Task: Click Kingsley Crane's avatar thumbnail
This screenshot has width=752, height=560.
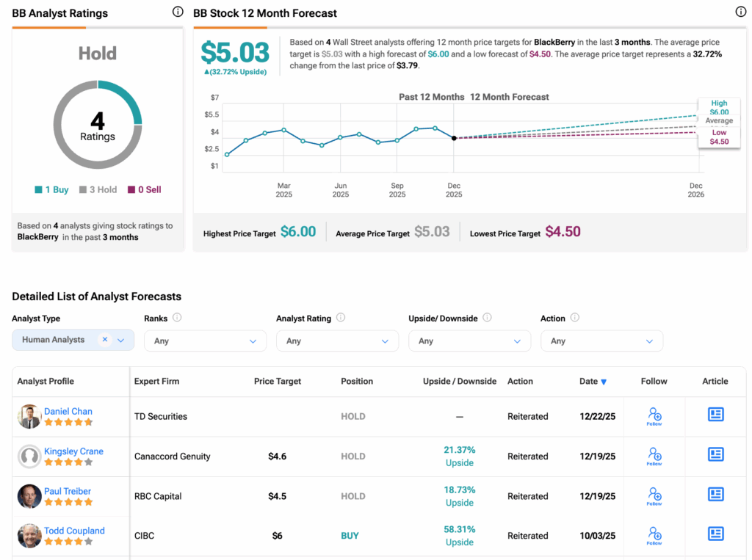Action: tap(29, 457)
